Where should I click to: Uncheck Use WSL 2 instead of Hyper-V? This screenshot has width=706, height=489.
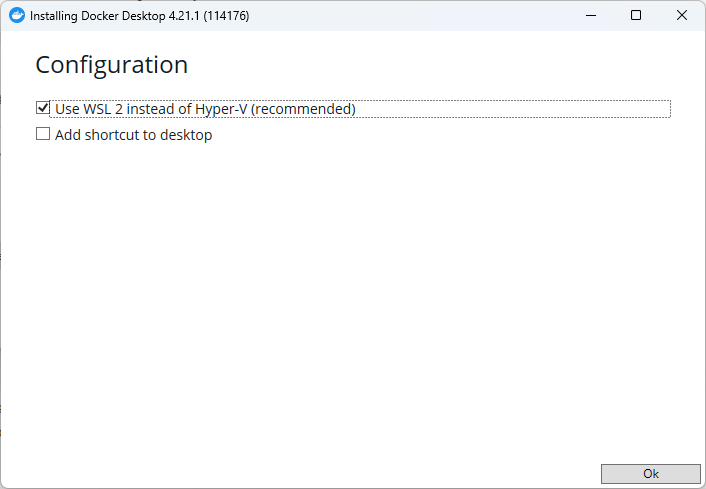tap(43, 108)
